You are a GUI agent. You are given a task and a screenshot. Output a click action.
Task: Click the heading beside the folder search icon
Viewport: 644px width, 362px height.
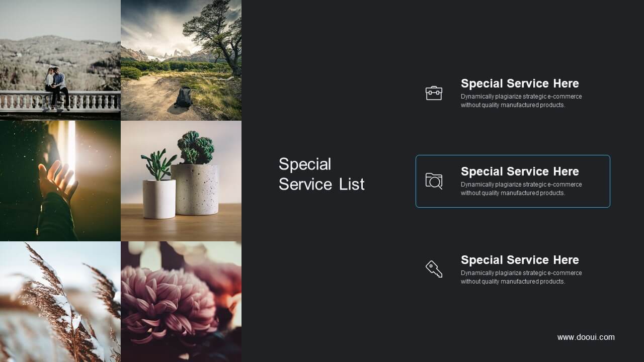click(x=520, y=171)
